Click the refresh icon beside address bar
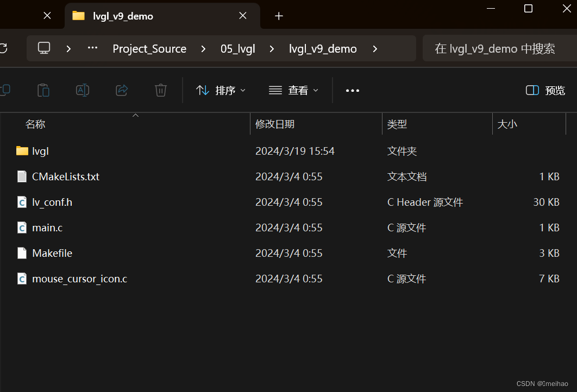Screen dimensions: 577x392 pos(3,48)
